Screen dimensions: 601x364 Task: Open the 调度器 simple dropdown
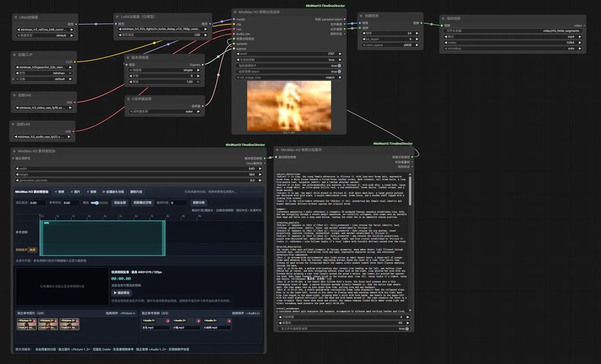[x=164, y=70]
